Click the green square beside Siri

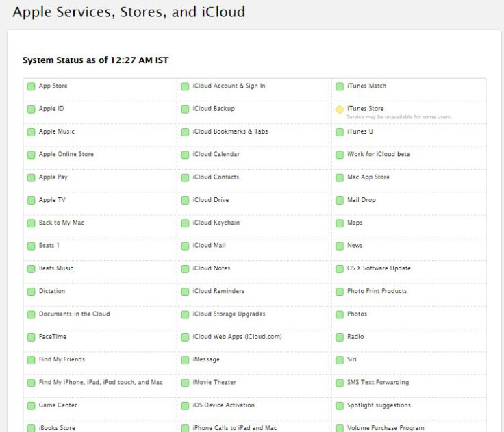(340, 360)
